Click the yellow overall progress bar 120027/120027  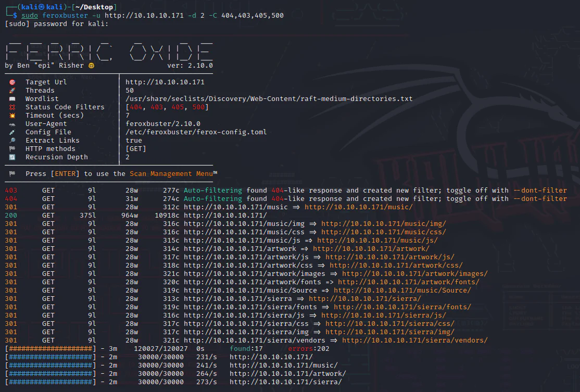(51, 348)
